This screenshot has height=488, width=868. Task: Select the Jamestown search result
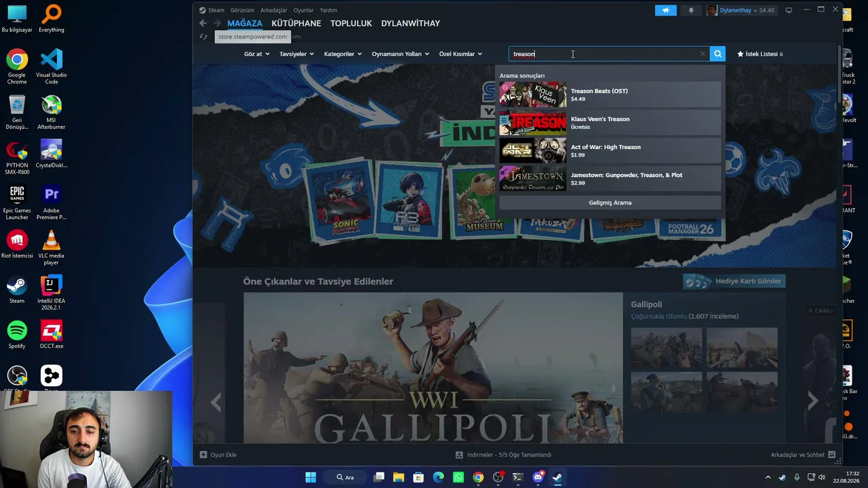click(610, 179)
